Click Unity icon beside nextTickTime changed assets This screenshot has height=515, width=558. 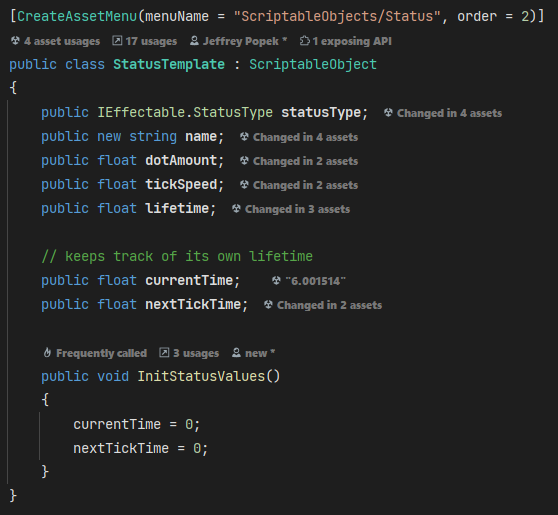(268, 305)
